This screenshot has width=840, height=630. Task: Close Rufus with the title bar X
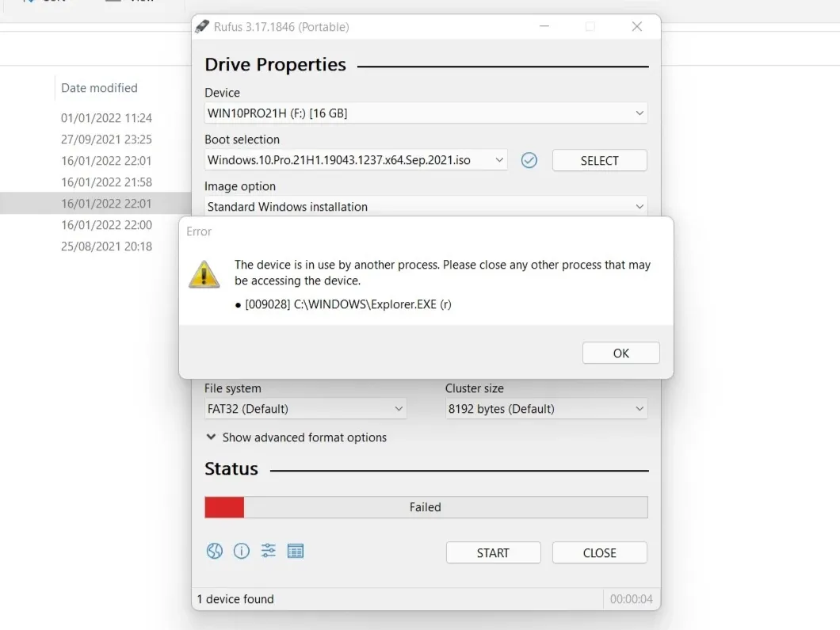click(x=637, y=26)
